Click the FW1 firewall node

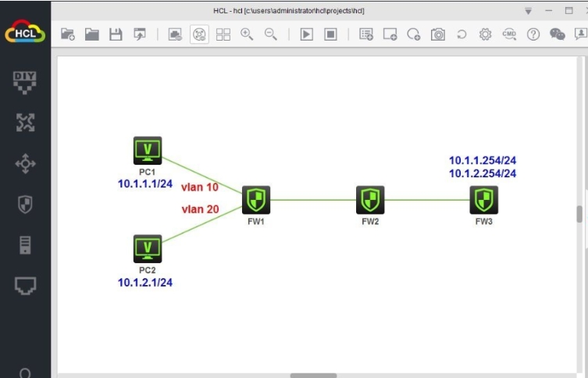pyautogui.click(x=255, y=201)
